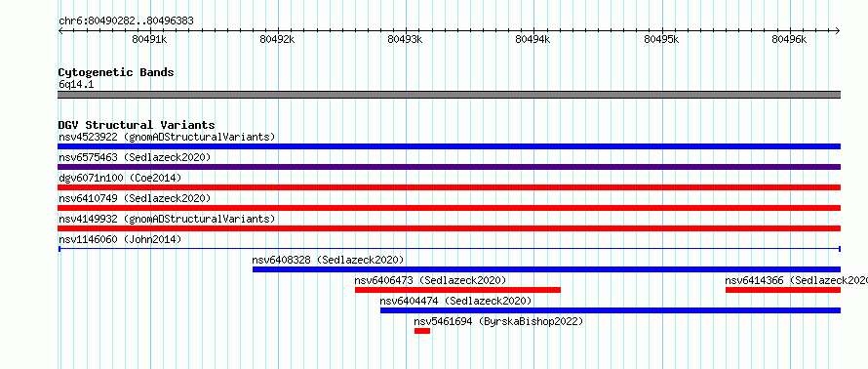Click the 80491k ruler label
This screenshot has width=868, height=369.
pyautogui.click(x=149, y=39)
